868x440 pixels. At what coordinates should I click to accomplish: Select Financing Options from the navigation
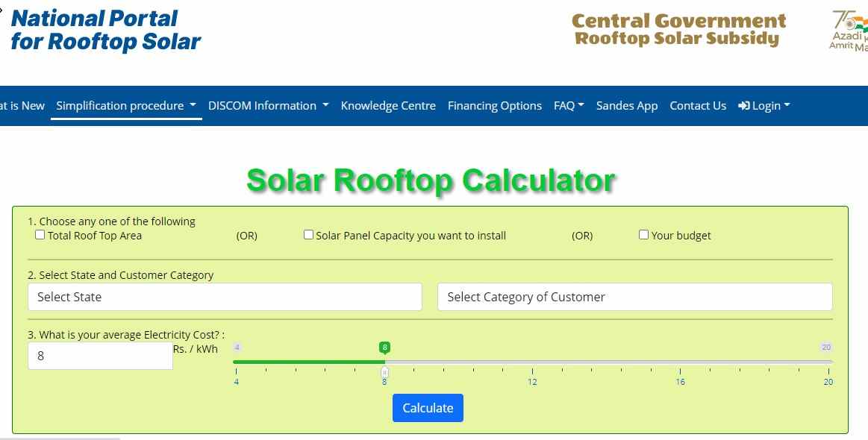[494, 105]
